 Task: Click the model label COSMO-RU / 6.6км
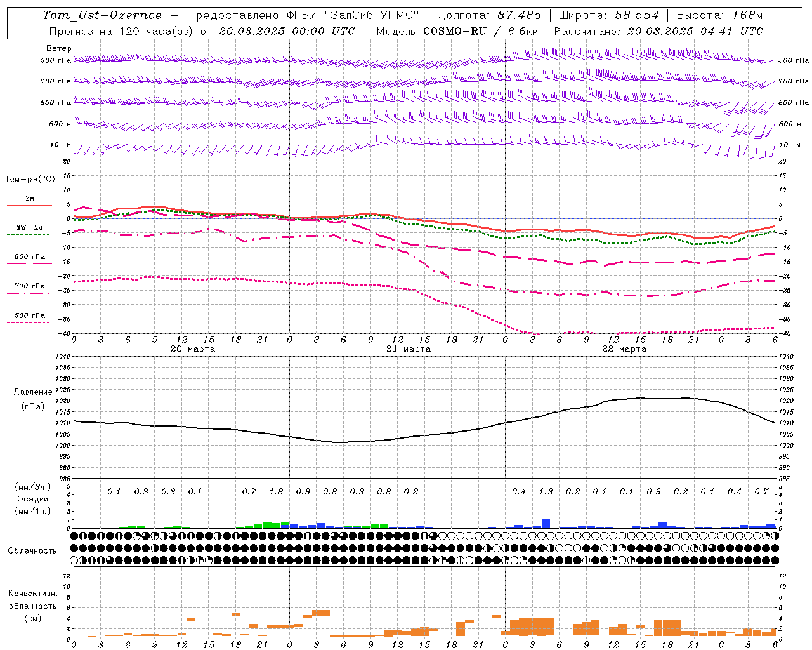[480, 31]
